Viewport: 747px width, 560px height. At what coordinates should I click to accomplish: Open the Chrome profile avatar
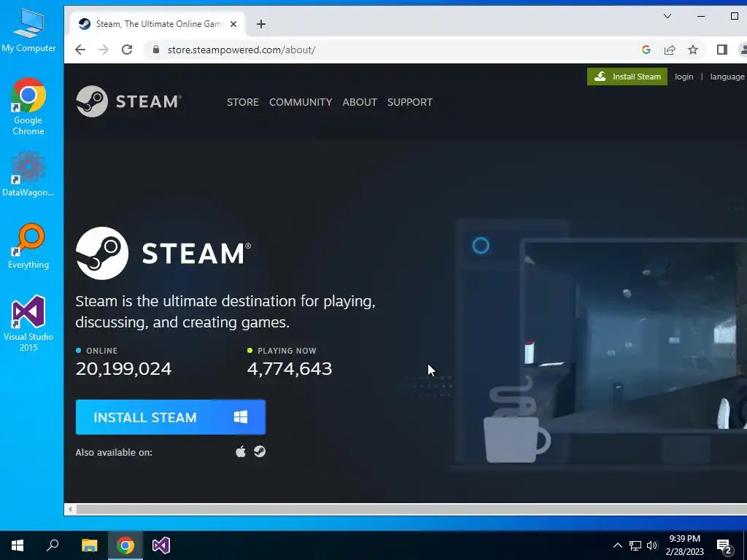click(x=743, y=50)
